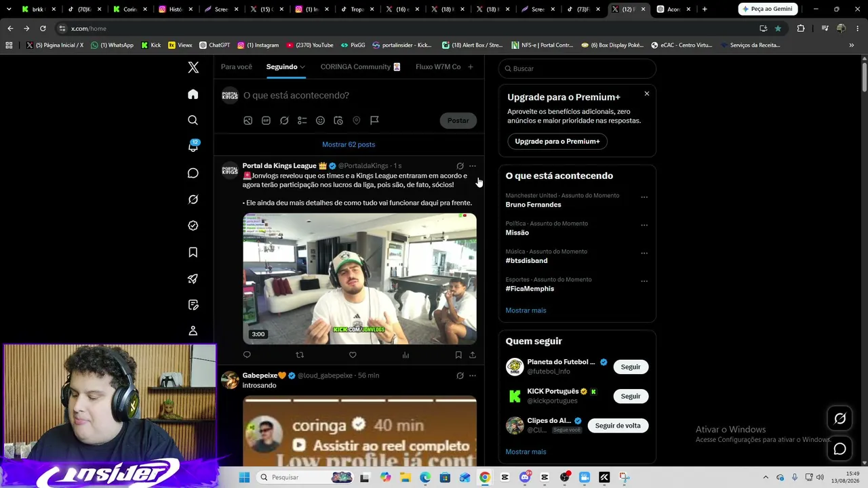Viewport: 868px width, 488px height.
Task: Open notifications bell showing 12
Action: (193, 146)
